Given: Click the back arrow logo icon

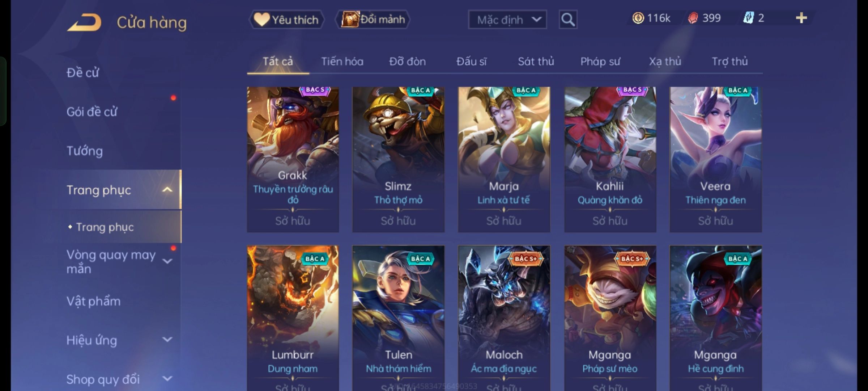Looking at the screenshot, I should [84, 22].
